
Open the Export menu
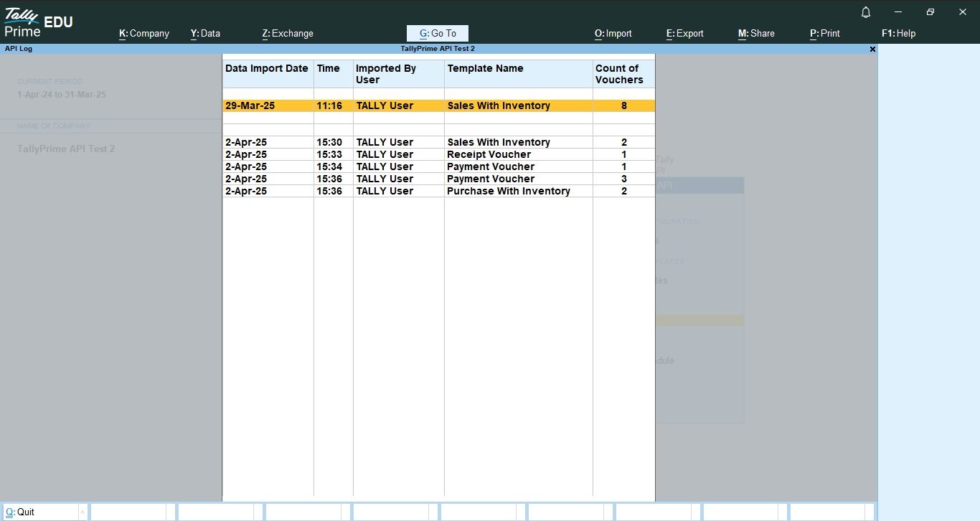[x=685, y=33]
